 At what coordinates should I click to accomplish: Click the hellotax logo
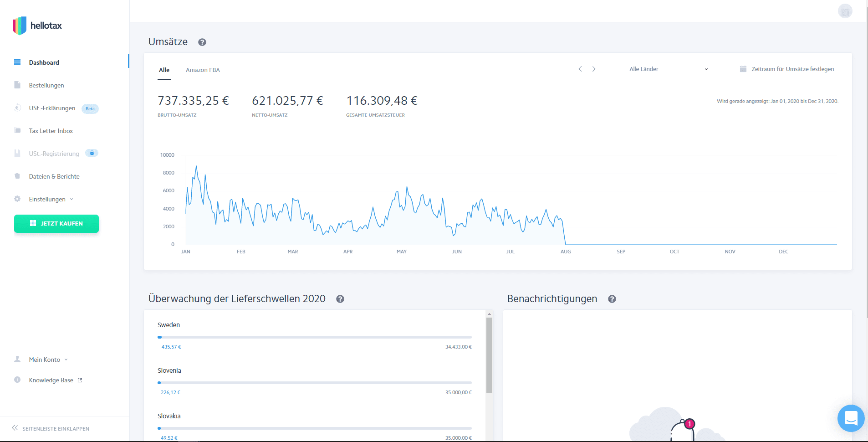pyautogui.click(x=37, y=26)
